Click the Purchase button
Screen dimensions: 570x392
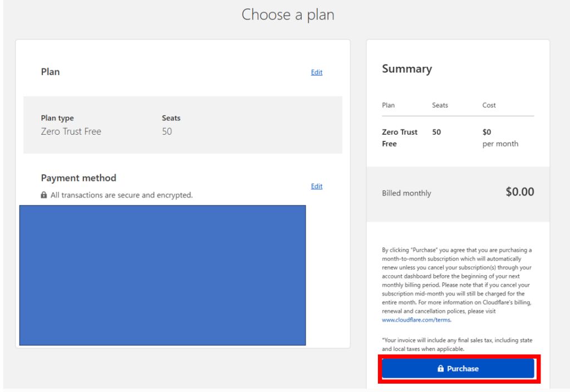point(458,369)
